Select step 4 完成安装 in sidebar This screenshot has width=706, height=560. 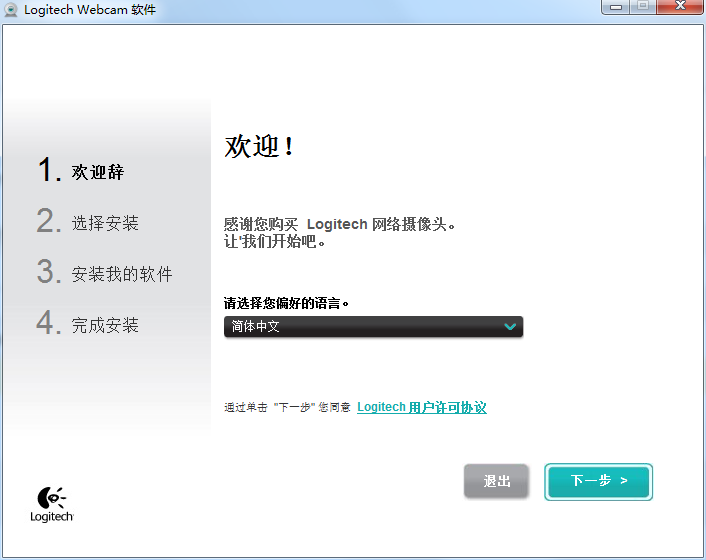point(88,323)
